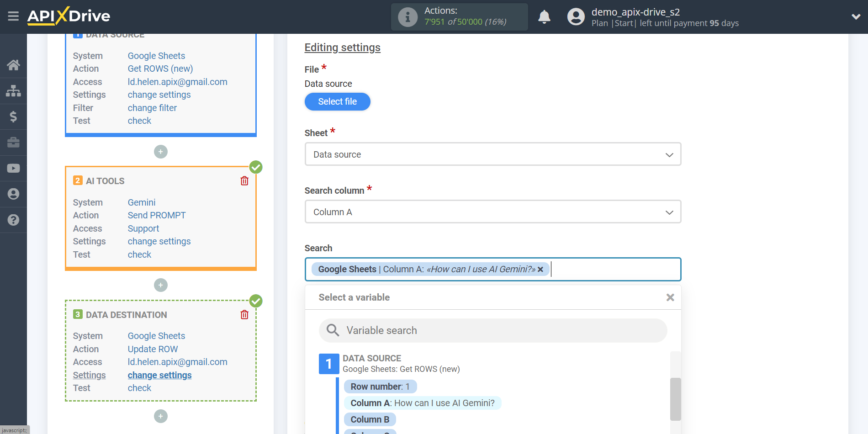Open the Sheet dropdown
This screenshot has height=434, width=868.
click(x=493, y=154)
